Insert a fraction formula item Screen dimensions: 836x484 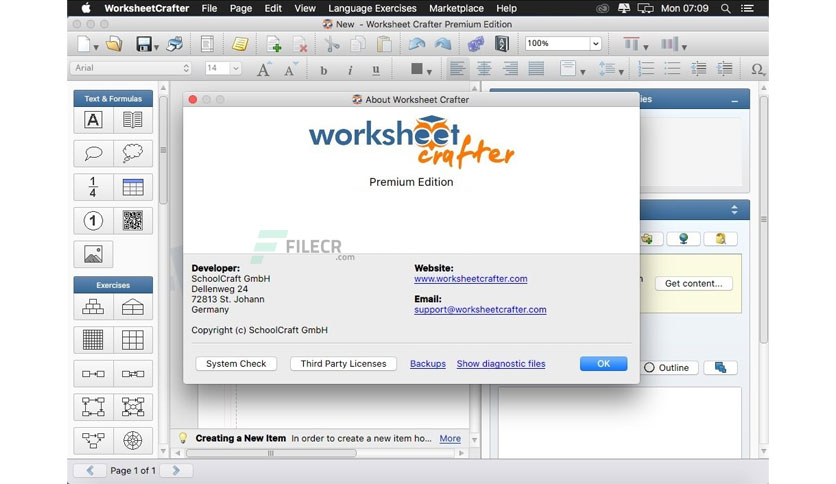click(x=93, y=187)
